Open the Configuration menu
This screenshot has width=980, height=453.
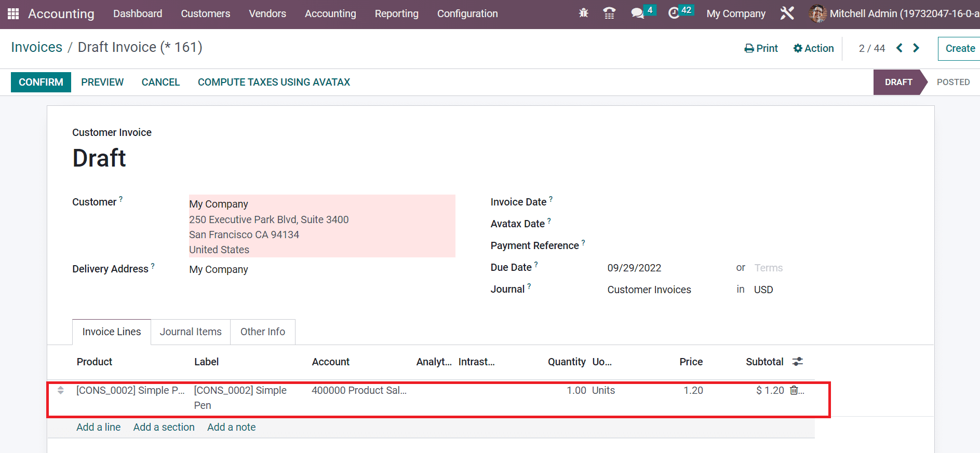tap(467, 13)
